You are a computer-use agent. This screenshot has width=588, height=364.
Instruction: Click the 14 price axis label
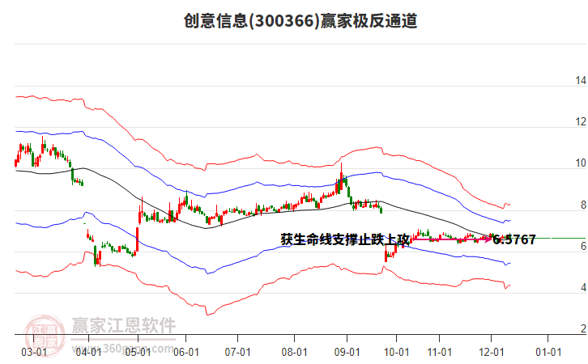click(581, 81)
